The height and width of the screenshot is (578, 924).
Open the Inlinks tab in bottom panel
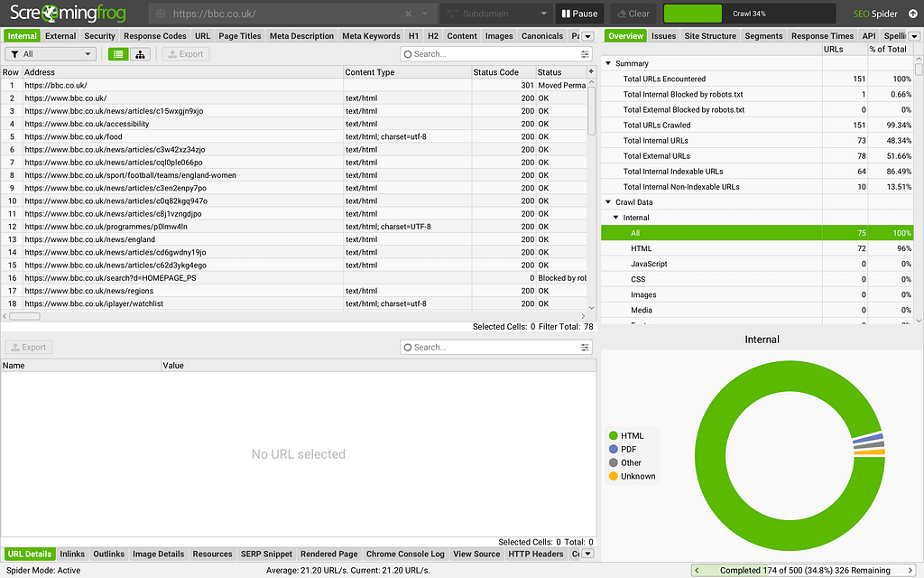(72, 554)
